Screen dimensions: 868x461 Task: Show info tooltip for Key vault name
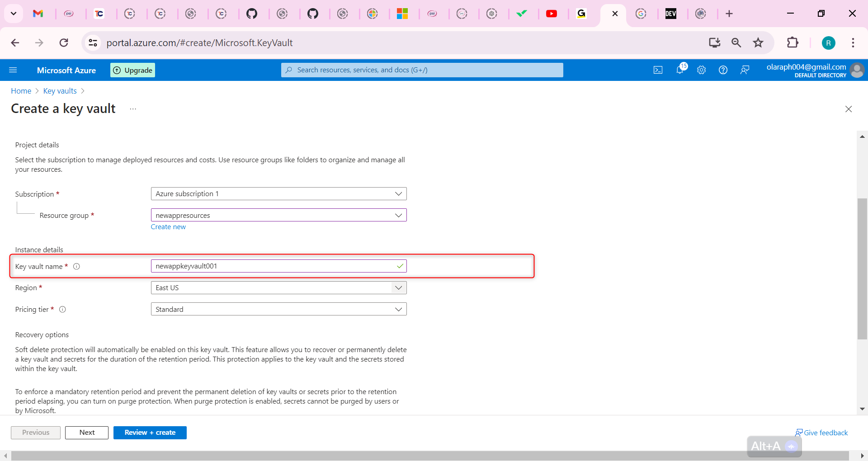77,267
